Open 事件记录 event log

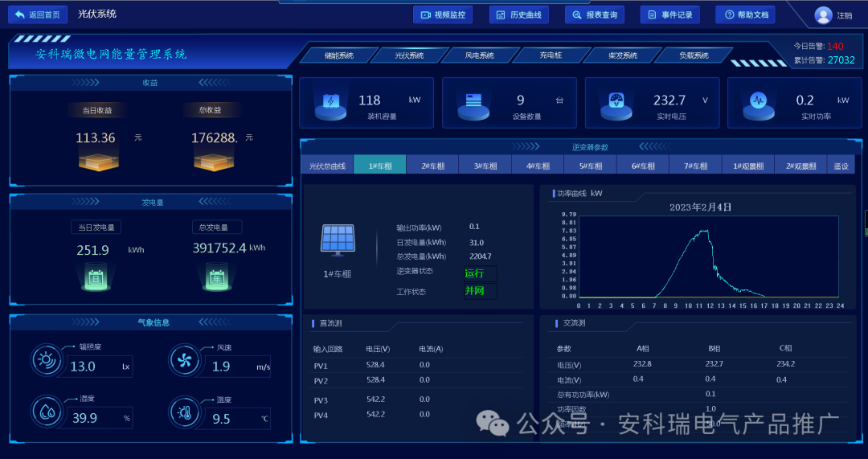click(x=669, y=15)
